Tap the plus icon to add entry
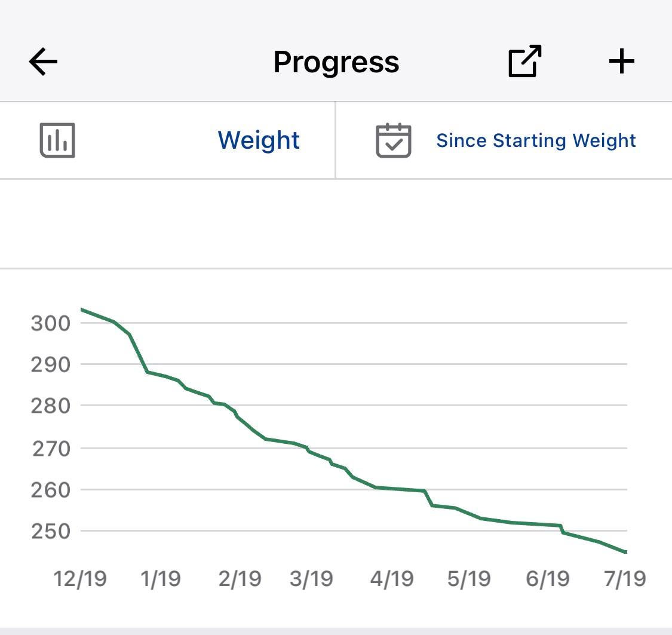The width and height of the screenshot is (672, 635). point(621,62)
